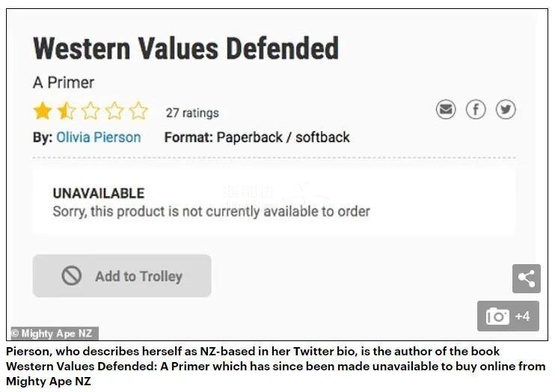The image size is (555, 392).
Task: Open author Olivia Pierson's page
Action: [x=98, y=138]
